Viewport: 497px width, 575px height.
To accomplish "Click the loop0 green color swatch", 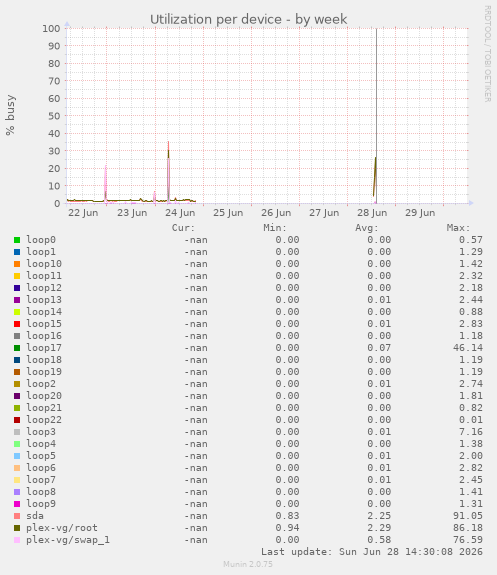I will click(x=17, y=240).
